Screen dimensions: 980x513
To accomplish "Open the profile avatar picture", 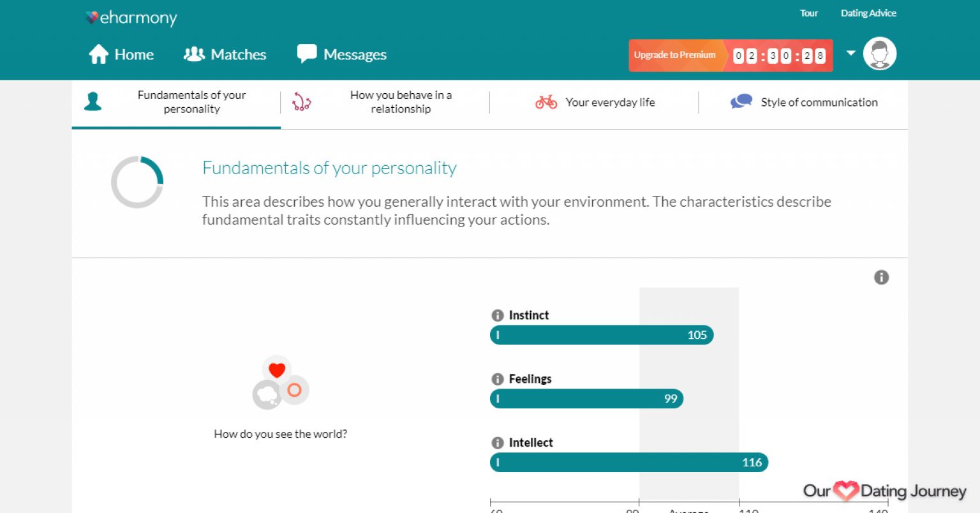I will tap(880, 54).
